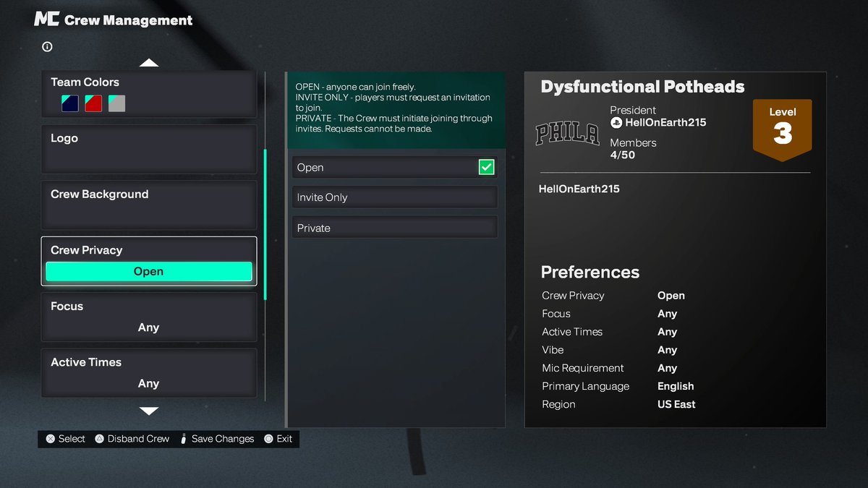Open the Active Times setting
Viewport: 868px width, 488px height.
coord(149,373)
